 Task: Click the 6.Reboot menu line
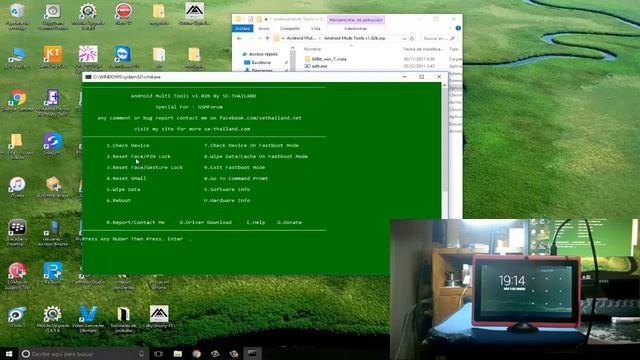(x=118, y=200)
